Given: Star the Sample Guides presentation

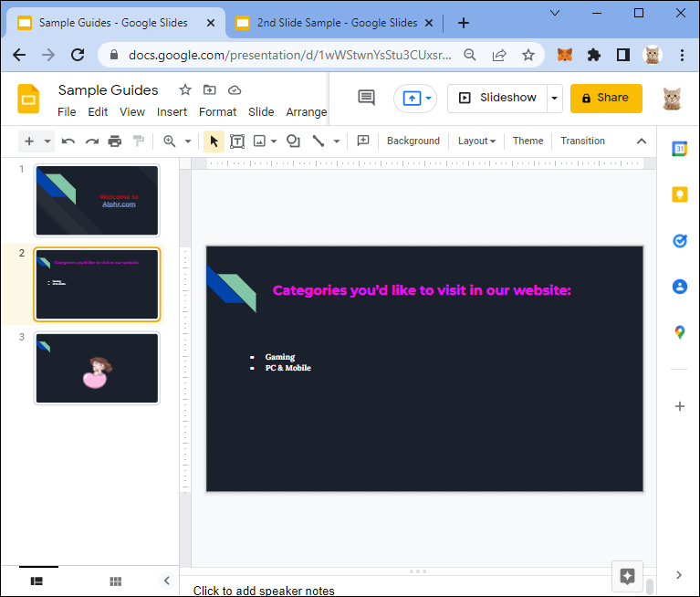Looking at the screenshot, I should 185,89.
